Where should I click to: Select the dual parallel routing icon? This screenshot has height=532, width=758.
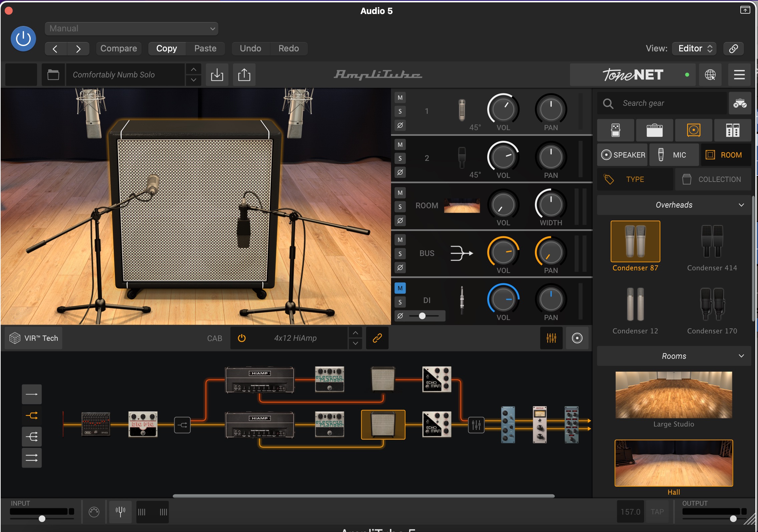[32, 458]
